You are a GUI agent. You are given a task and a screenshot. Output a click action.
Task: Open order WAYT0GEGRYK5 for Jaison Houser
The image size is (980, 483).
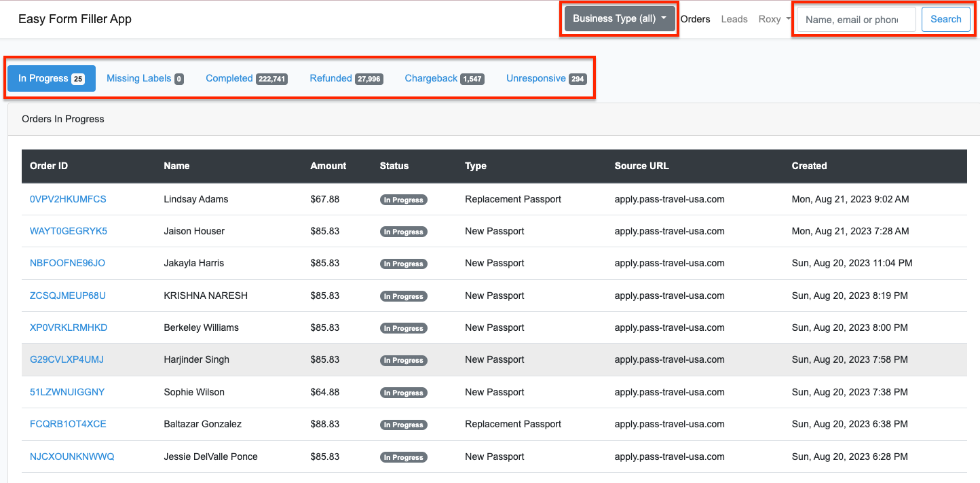click(x=69, y=231)
